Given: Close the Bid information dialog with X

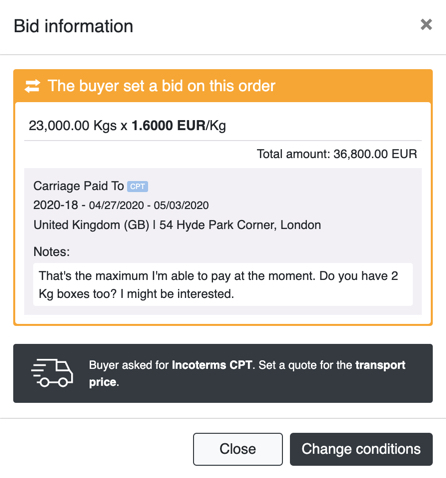Looking at the screenshot, I should tap(426, 25).
